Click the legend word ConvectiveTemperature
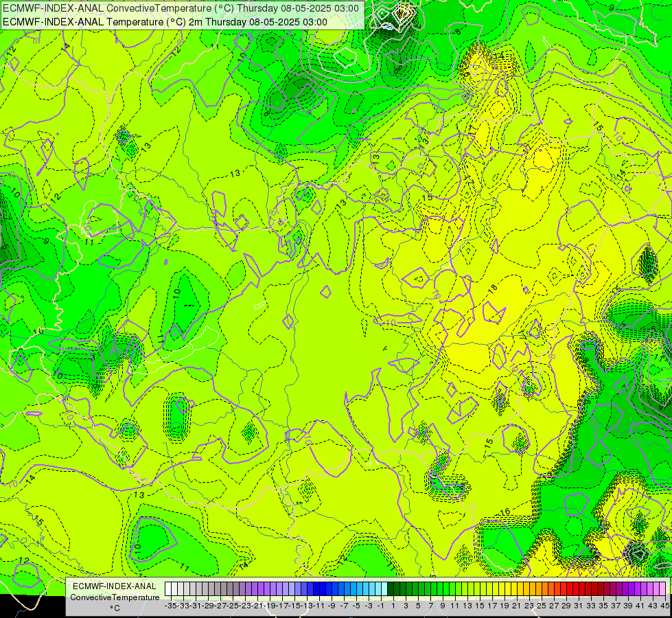The height and width of the screenshot is (618, 672). [x=115, y=597]
